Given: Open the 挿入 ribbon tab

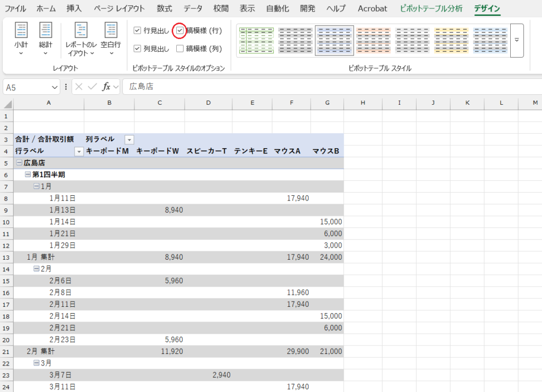Looking at the screenshot, I should click(74, 8).
